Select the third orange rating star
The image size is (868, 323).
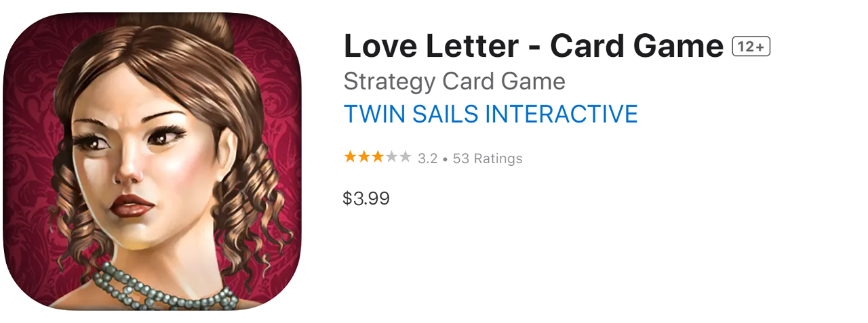coord(378,157)
